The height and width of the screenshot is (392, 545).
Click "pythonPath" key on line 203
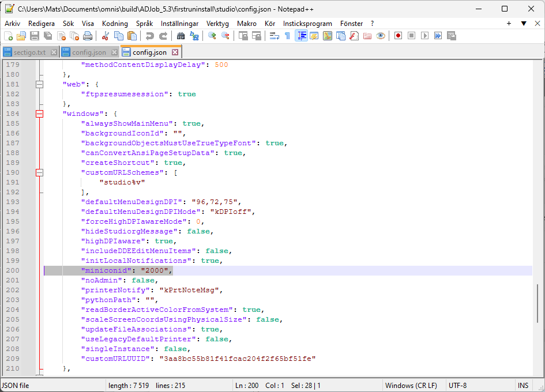pos(108,300)
